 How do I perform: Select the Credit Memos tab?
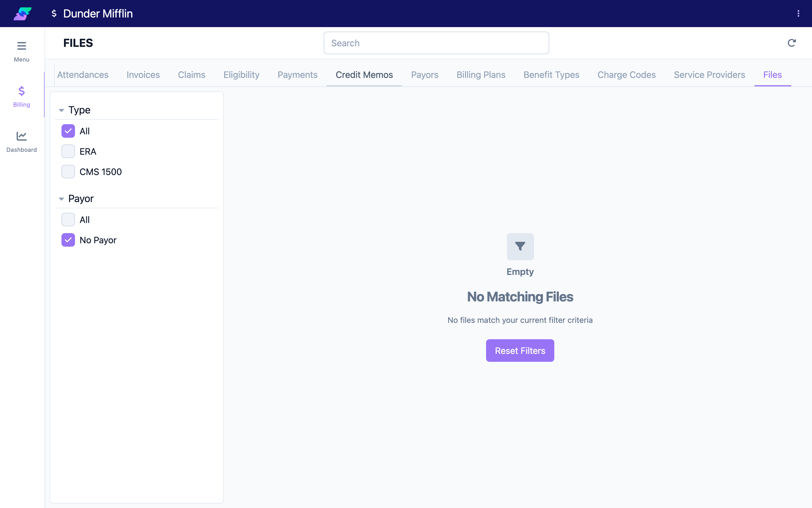click(364, 75)
